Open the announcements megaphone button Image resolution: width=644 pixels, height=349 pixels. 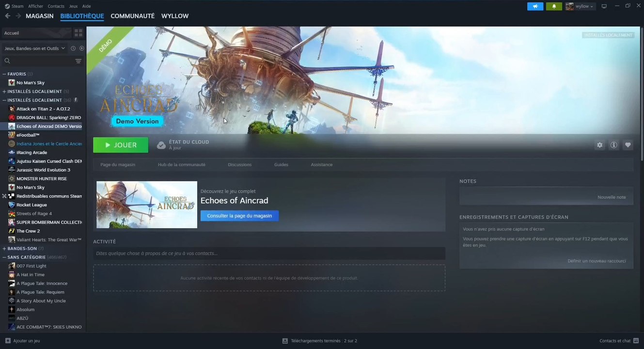(535, 6)
